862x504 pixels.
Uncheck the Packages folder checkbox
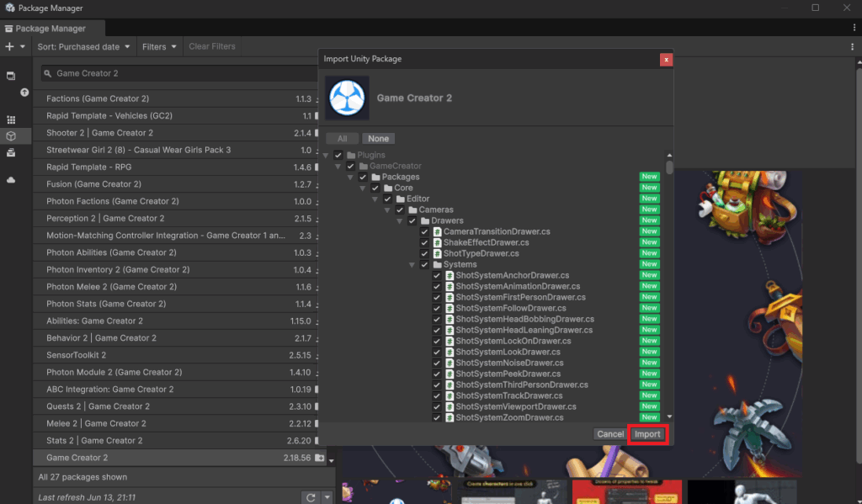[x=363, y=177]
